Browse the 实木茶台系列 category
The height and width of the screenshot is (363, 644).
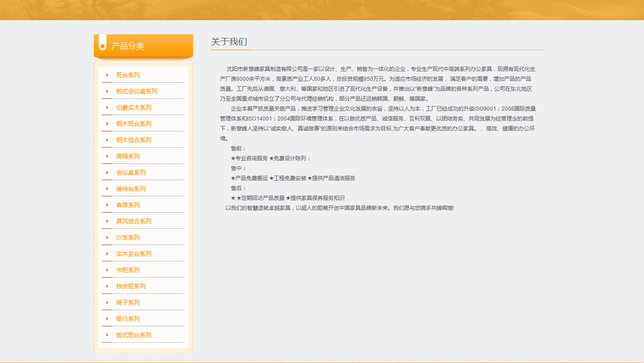[134, 254]
